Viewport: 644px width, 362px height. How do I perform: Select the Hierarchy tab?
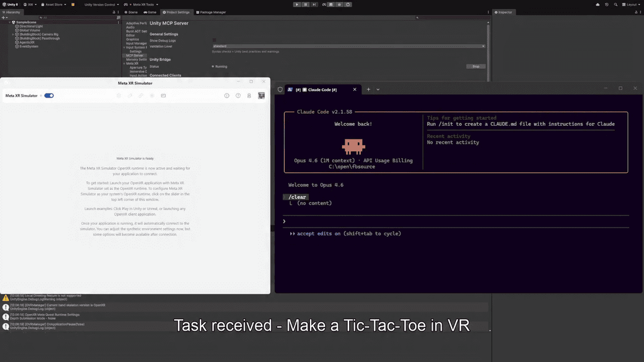point(11,13)
